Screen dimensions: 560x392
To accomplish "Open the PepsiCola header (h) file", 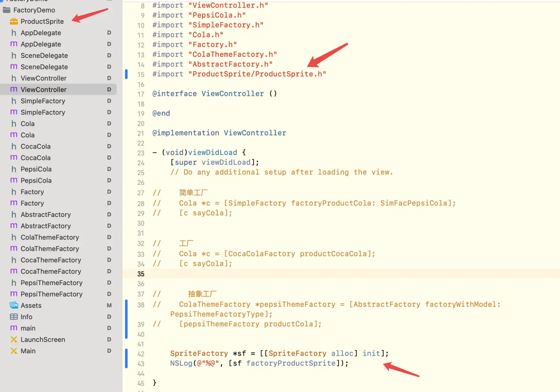I will coord(36,169).
